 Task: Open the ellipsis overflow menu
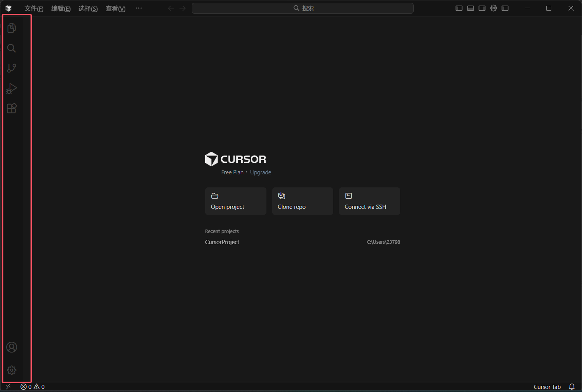pyautogui.click(x=139, y=8)
